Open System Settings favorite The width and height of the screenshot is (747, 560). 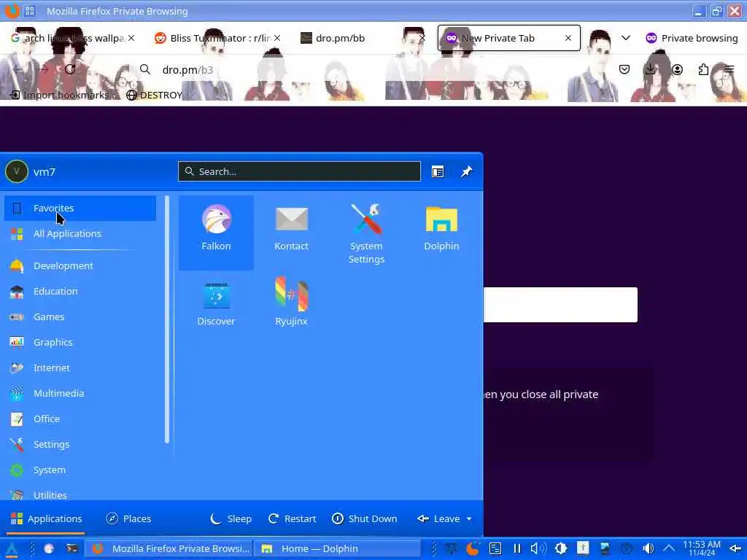[x=366, y=232]
